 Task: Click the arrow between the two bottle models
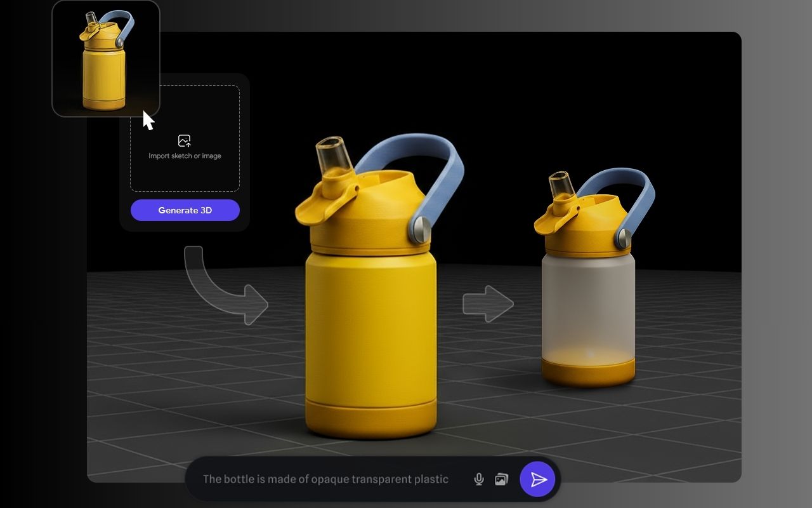[488, 303]
